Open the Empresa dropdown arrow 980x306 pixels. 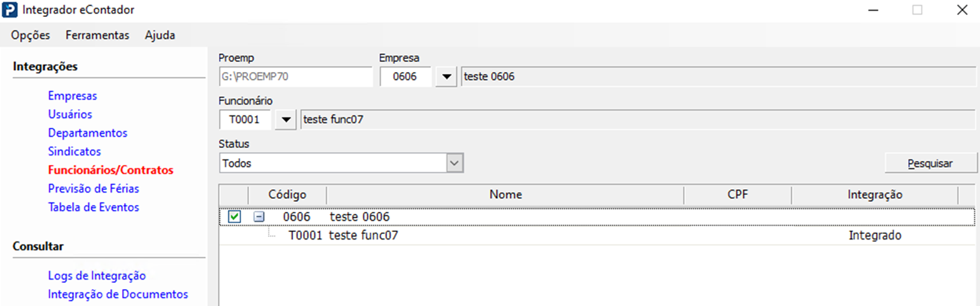(x=446, y=77)
